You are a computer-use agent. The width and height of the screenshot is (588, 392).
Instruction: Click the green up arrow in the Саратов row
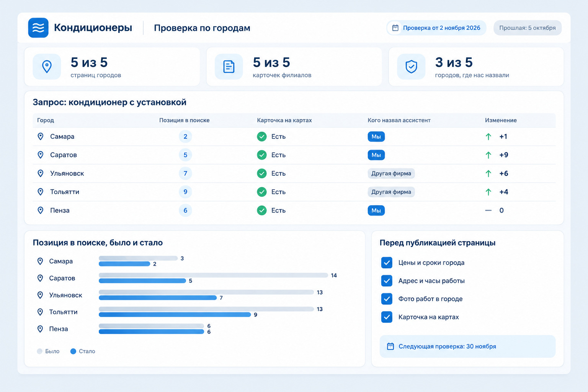click(x=488, y=155)
